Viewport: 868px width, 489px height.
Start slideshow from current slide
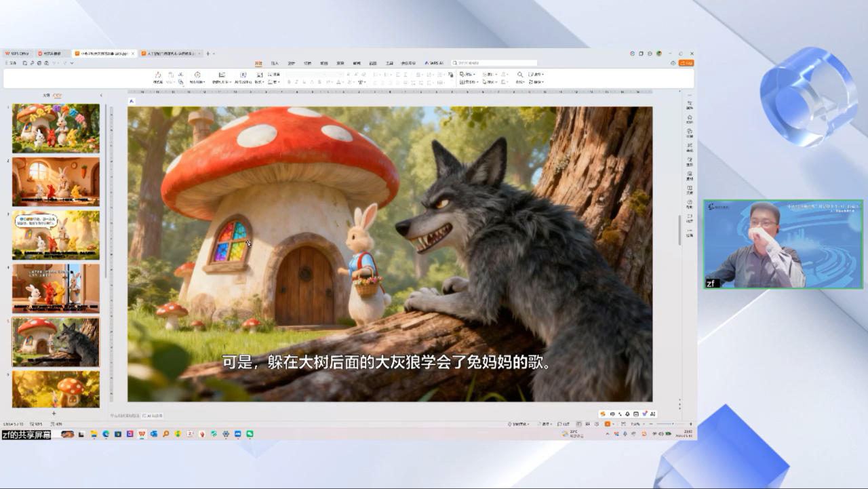[197, 77]
